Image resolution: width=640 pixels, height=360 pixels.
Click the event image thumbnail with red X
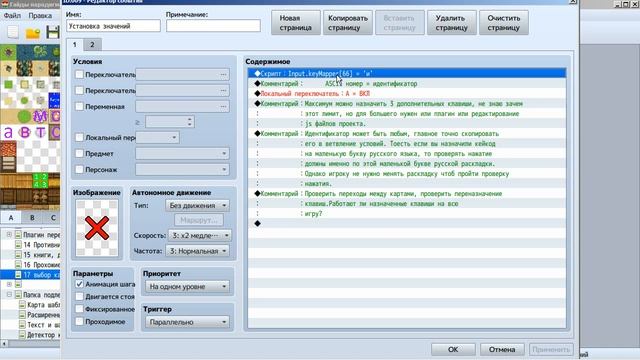coord(97,228)
